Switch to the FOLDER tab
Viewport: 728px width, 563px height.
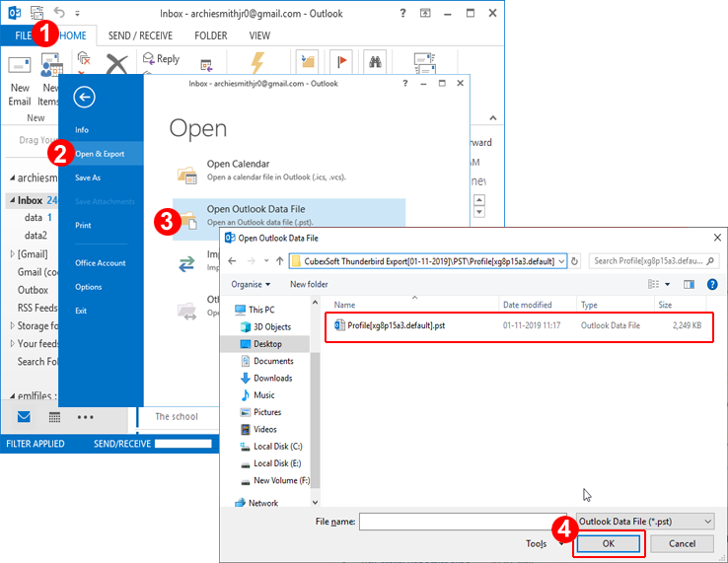pos(211,35)
